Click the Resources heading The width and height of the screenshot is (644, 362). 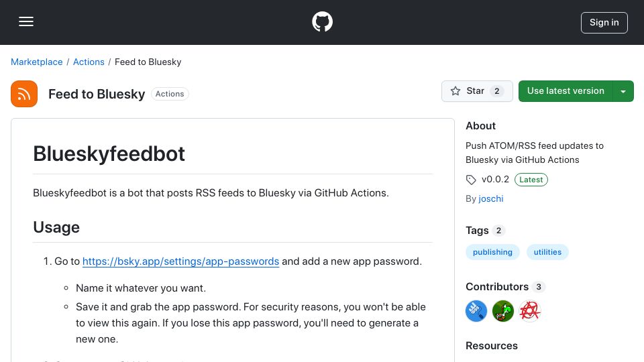tap(492, 346)
